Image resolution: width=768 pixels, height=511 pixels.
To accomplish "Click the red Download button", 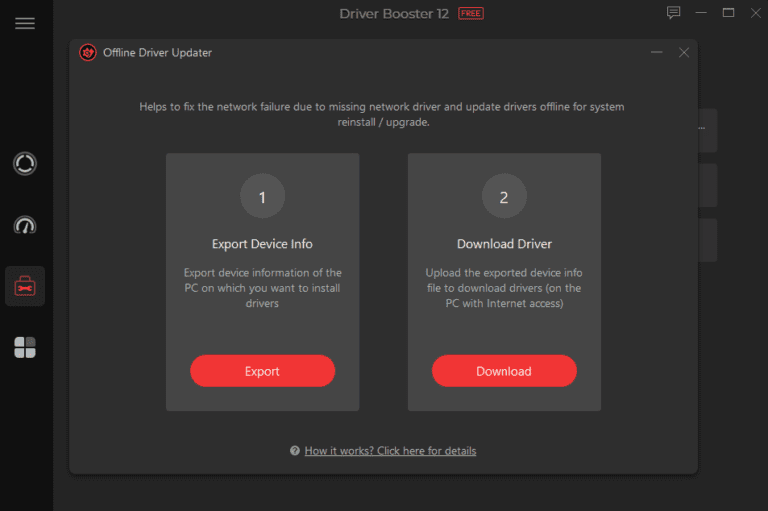I will [504, 371].
